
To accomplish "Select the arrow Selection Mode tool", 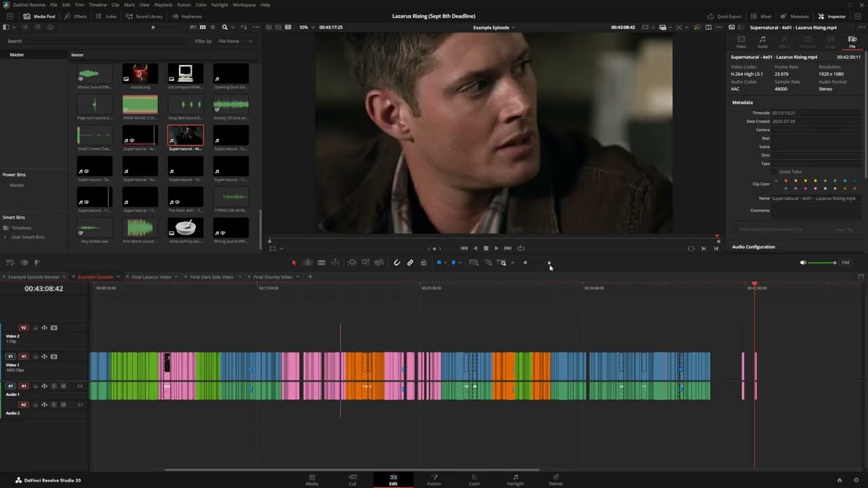I will [294, 262].
